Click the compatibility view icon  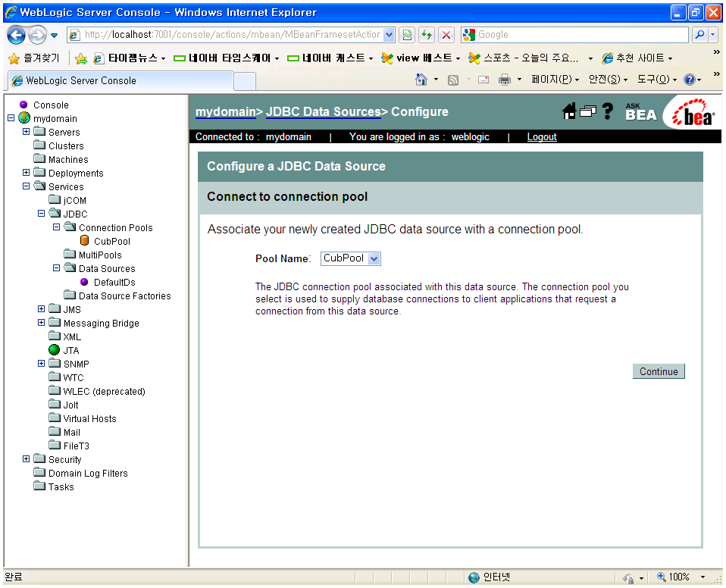(x=406, y=35)
